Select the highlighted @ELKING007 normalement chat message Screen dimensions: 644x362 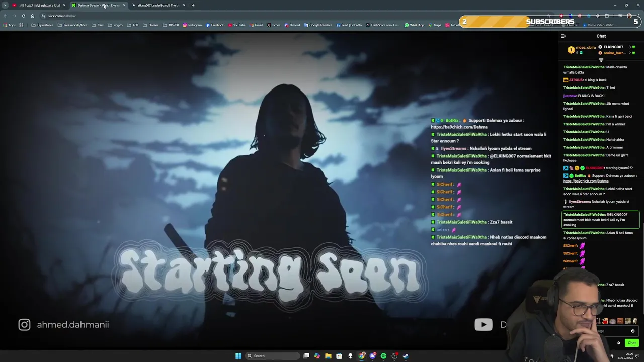[x=601, y=220]
